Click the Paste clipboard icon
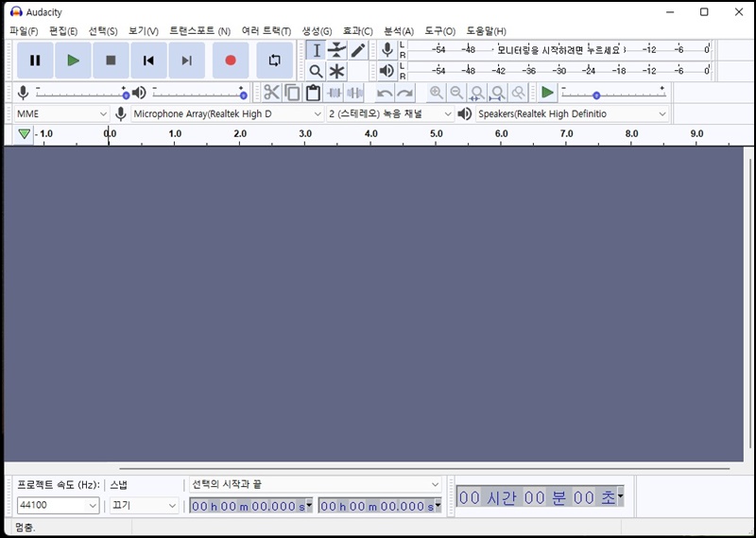756x538 pixels. pos(313,92)
